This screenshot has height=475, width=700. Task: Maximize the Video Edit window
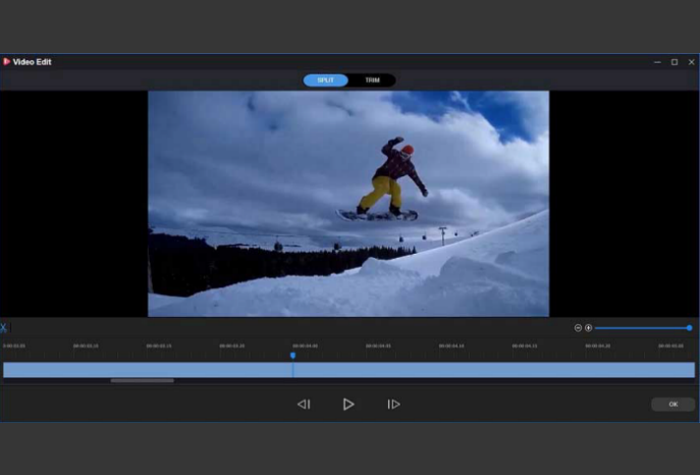pyautogui.click(x=675, y=62)
